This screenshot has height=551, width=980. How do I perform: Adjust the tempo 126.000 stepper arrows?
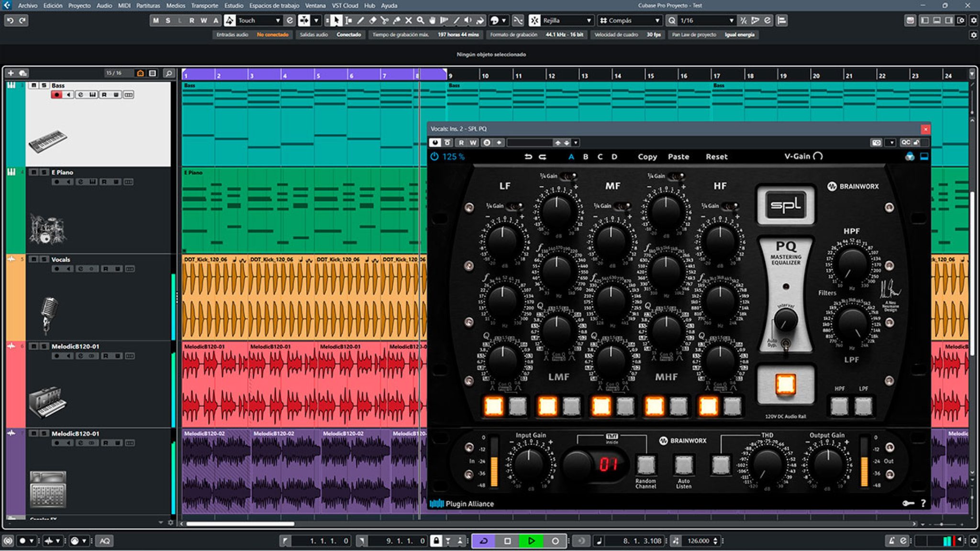(715, 541)
